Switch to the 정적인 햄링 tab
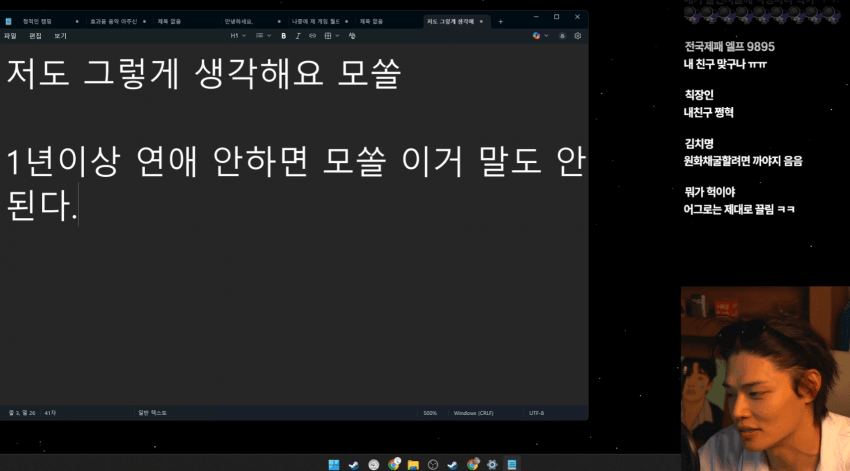The image size is (850, 471). [x=37, y=20]
